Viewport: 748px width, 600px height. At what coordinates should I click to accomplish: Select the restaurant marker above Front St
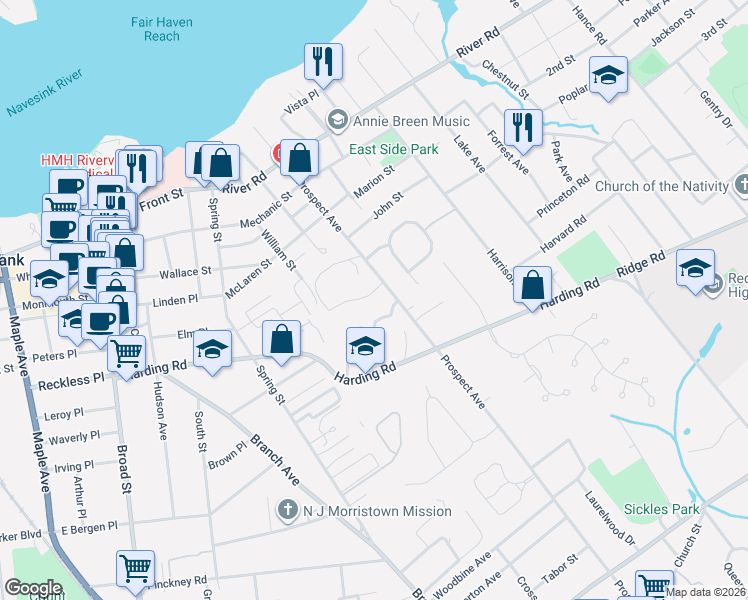click(x=138, y=169)
